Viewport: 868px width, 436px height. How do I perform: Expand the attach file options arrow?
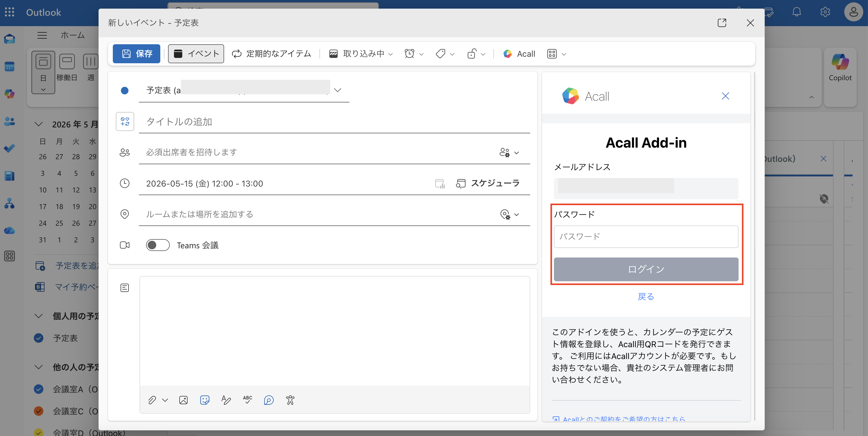pyautogui.click(x=165, y=400)
